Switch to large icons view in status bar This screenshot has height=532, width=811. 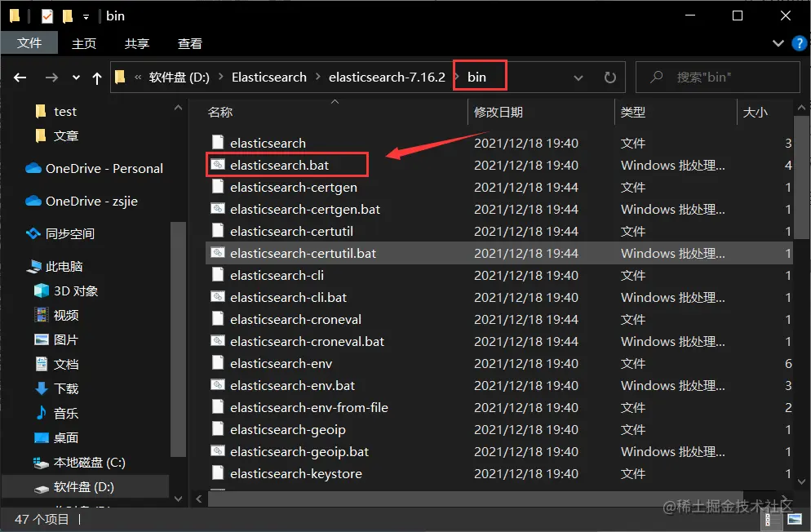click(795, 519)
